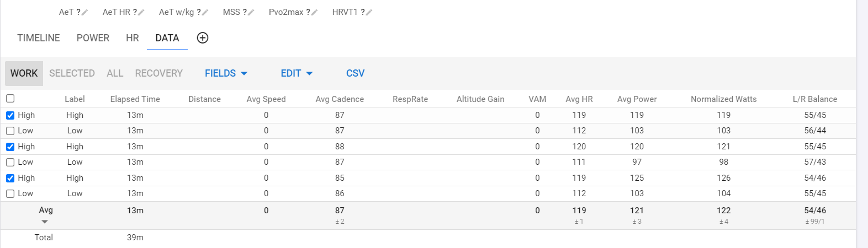The width and height of the screenshot is (868, 248).
Task: Open the FIELDS dropdown
Action: click(226, 73)
